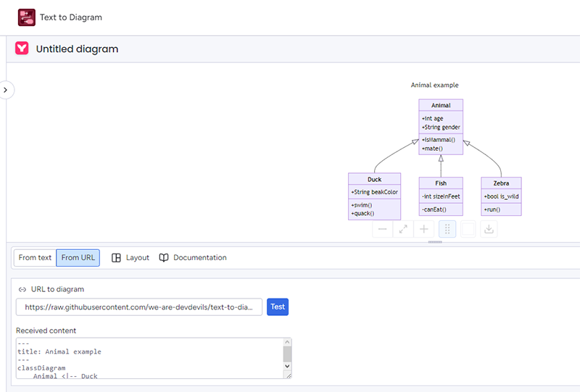Click the pink diagram icon beside title
This screenshot has width=580, height=392.
22,49
